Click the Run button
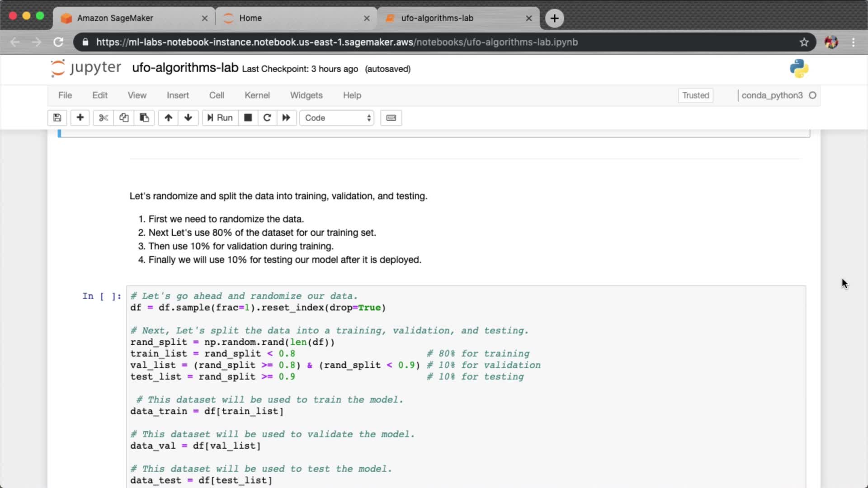 coord(220,118)
